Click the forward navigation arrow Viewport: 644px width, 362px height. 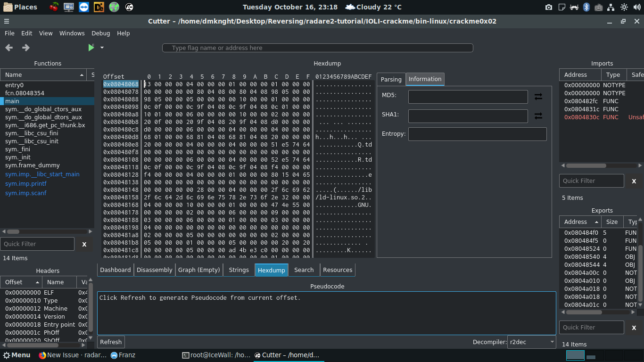pyautogui.click(x=25, y=48)
